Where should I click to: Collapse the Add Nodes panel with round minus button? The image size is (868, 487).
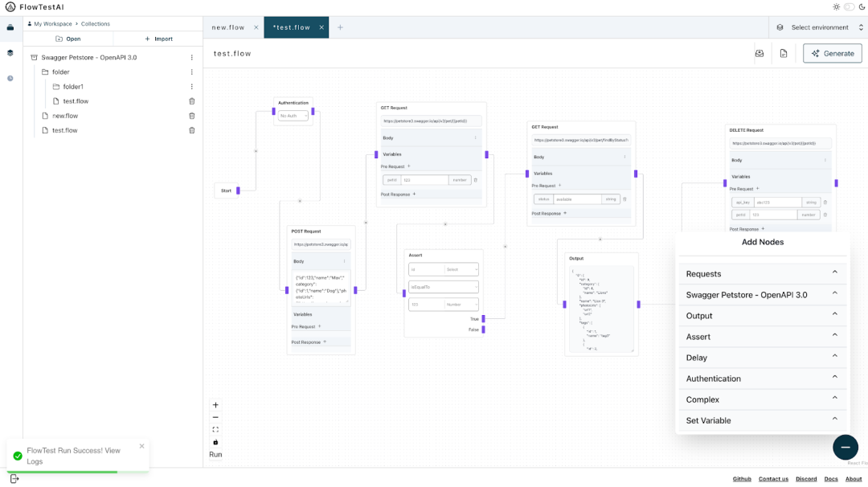(845, 447)
